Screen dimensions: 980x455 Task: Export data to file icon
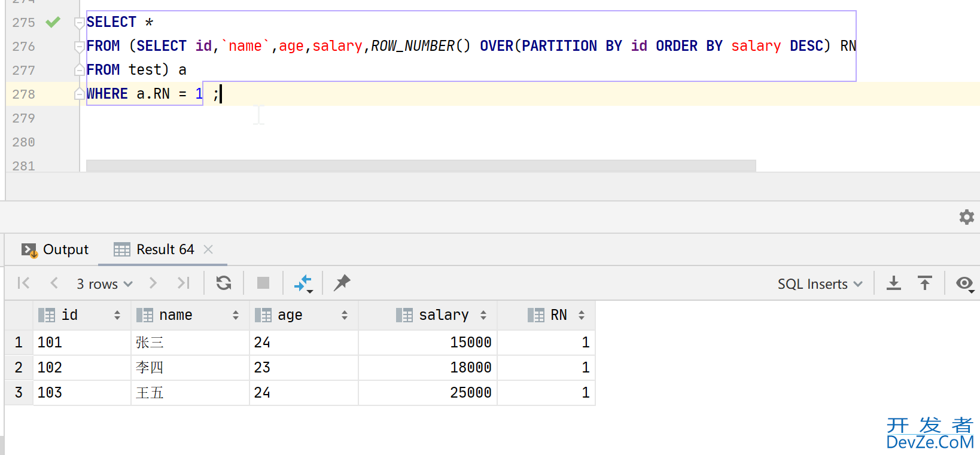click(x=894, y=283)
